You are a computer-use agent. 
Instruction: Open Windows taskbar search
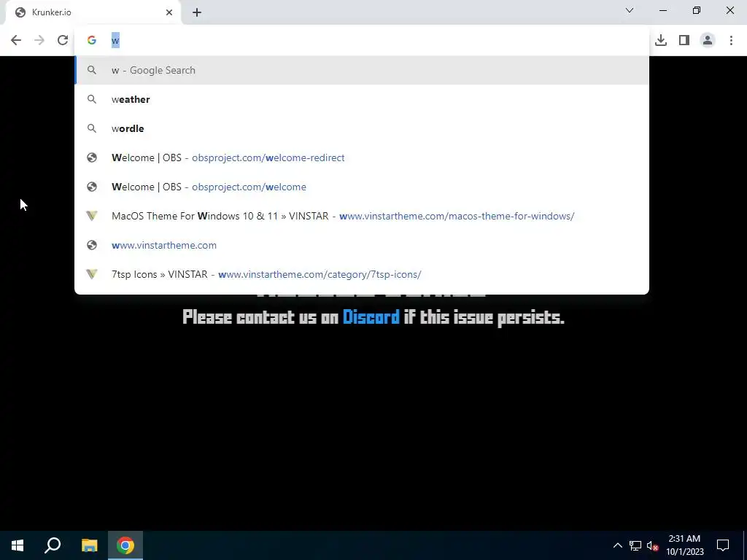coord(53,545)
